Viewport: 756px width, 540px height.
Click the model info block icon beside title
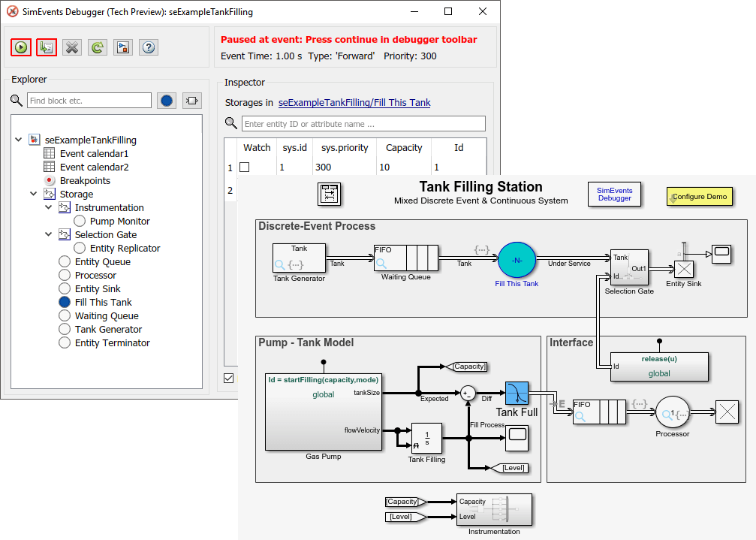pos(330,195)
